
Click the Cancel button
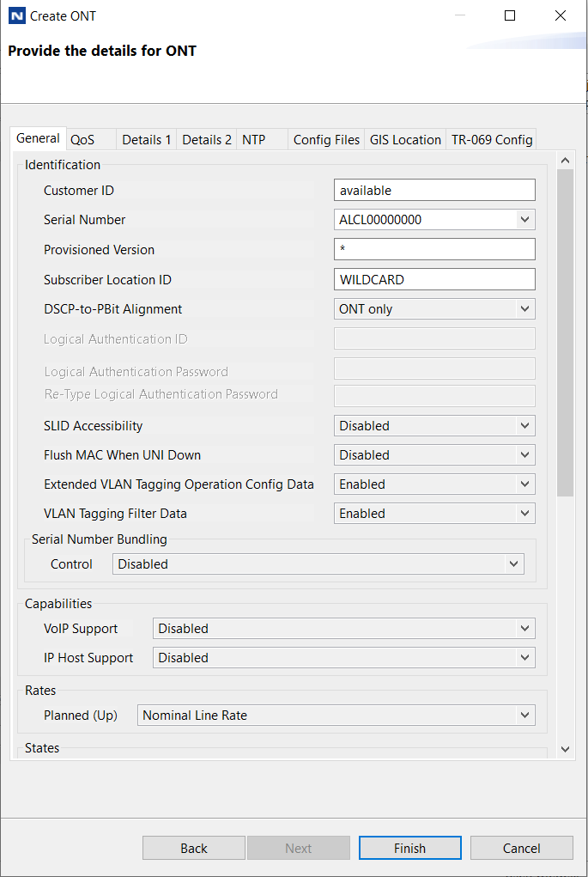click(x=522, y=848)
